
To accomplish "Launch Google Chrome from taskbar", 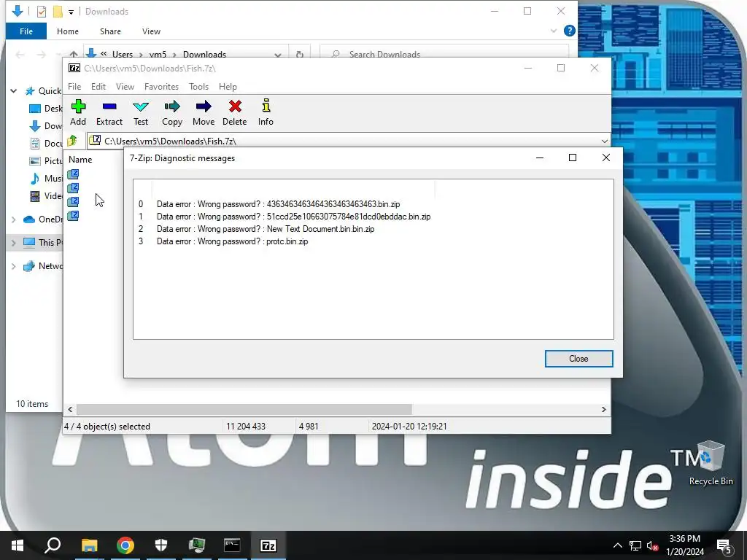I will click(x=125, y=545).
